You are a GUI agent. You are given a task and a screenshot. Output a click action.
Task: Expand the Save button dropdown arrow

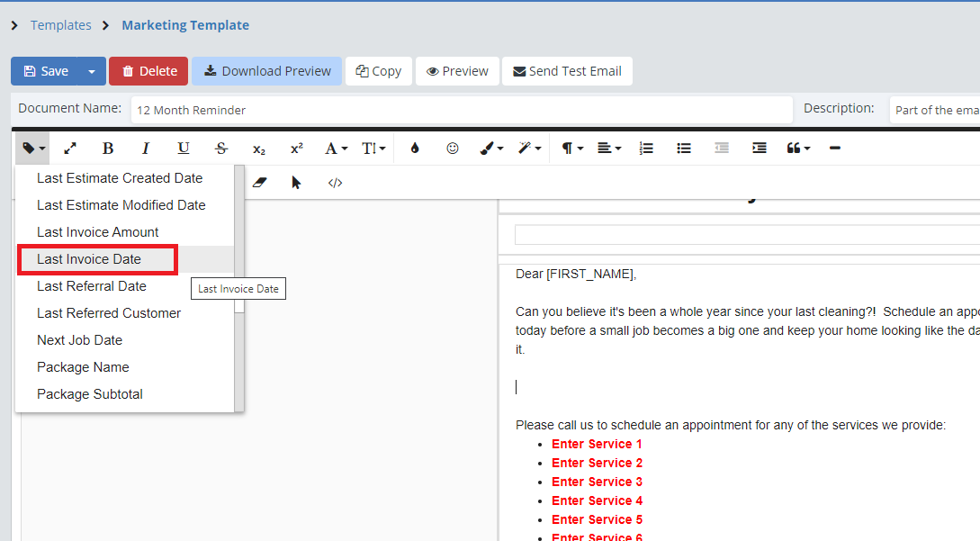pyautogui.click(x=92, y=71)
